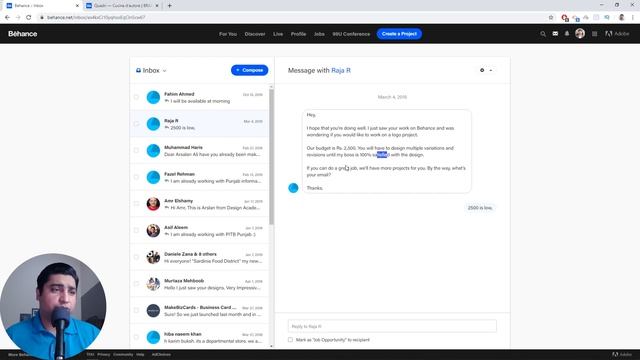Select Muhammad Haris message checkbox
Viewport: 640px width, 360px height.
(x=136, y=151)
